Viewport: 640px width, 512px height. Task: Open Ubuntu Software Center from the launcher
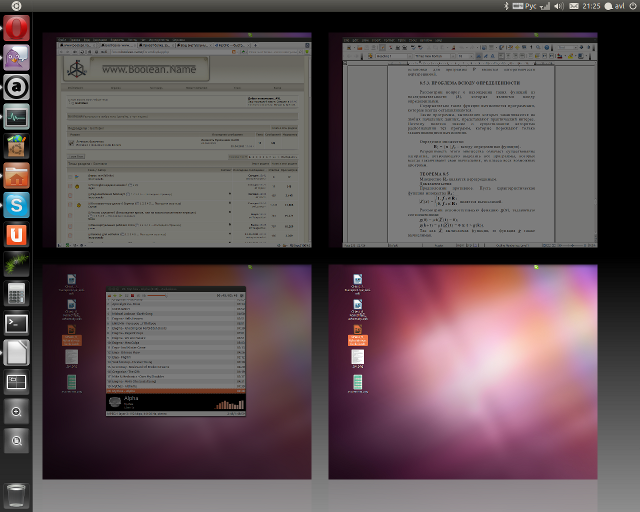17,146
